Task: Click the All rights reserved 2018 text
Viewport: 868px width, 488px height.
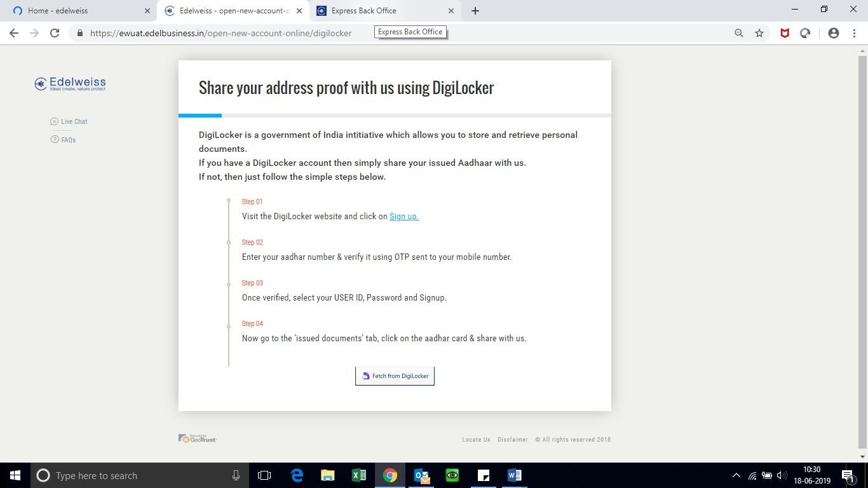Action: point(573,440)
